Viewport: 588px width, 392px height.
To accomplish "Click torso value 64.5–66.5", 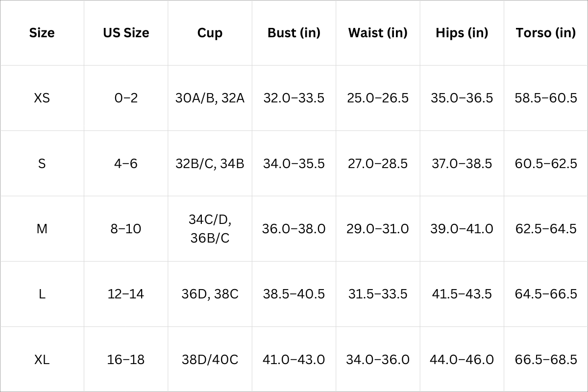I will (x=546, y=294).
